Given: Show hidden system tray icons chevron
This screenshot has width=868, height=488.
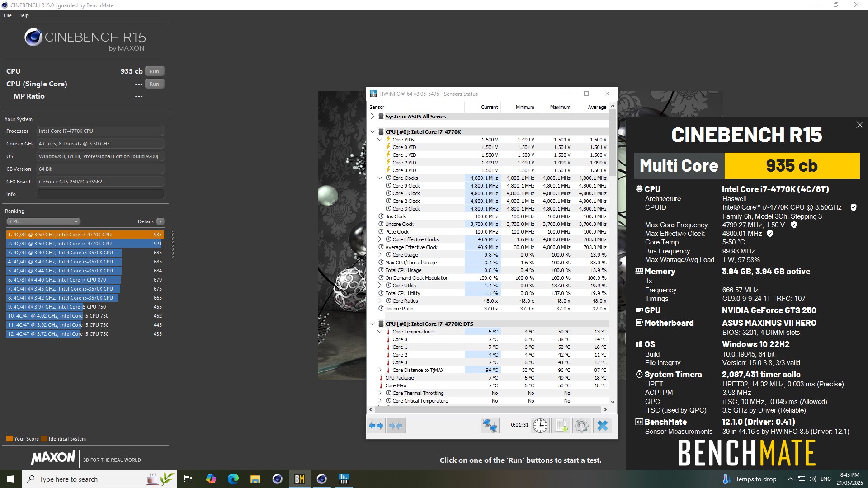Looking at the screenshot, I should click(790, 479).
